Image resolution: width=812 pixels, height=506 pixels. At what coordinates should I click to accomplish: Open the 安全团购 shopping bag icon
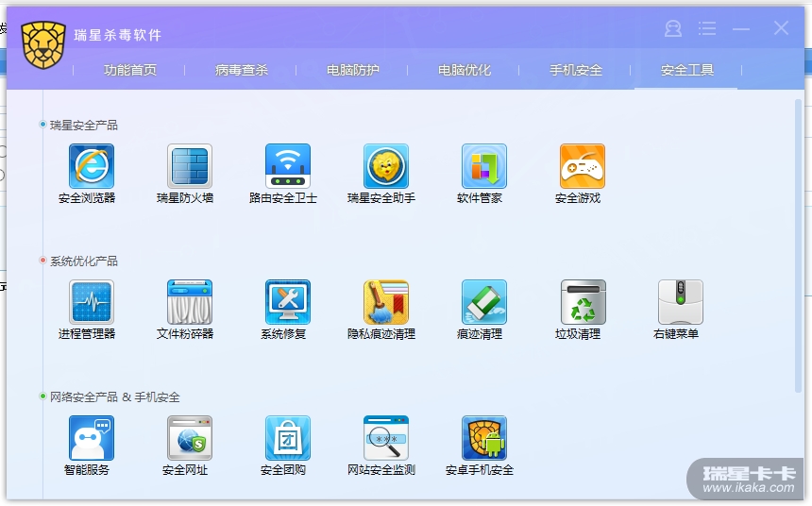(x=288, y=438)
